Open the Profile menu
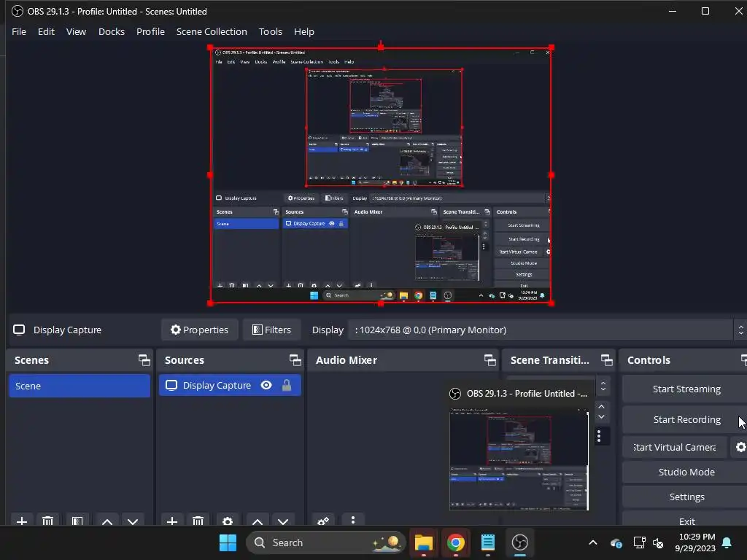The image size is (747, 560). pyautogui.click(x=150, y=31)
